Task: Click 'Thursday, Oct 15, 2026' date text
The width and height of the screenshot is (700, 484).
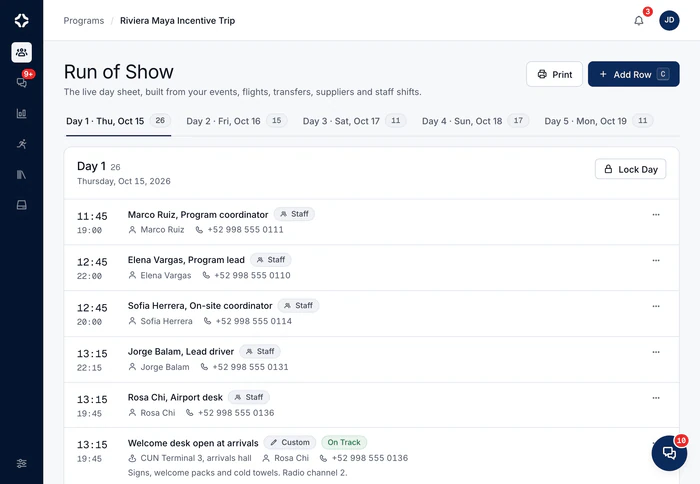Action: click(x=124, y=181)
